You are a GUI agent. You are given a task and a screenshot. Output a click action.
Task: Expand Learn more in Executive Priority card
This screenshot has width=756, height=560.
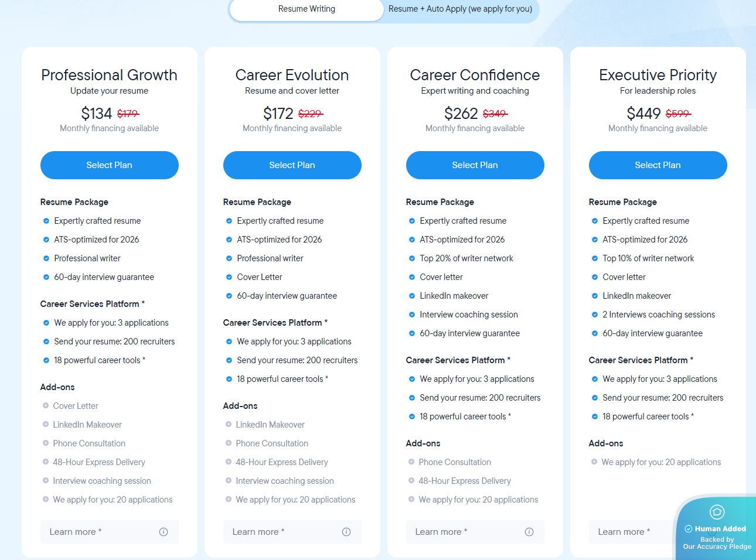tap(624, 532)
